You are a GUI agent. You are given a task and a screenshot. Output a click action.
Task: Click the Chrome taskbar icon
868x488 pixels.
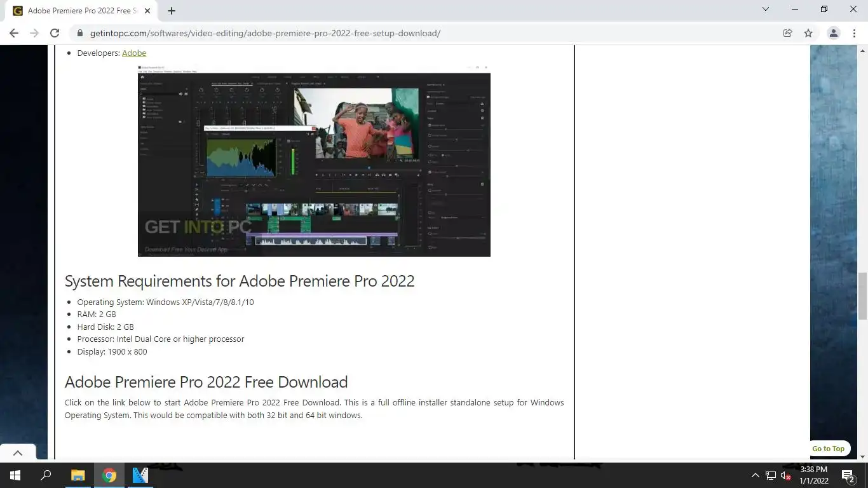109,475
